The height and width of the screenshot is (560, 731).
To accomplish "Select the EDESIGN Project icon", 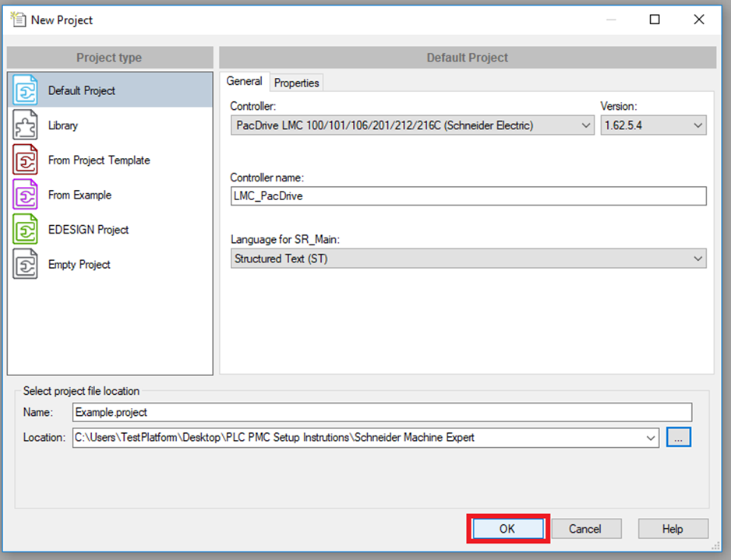I will tap(26, 230).
